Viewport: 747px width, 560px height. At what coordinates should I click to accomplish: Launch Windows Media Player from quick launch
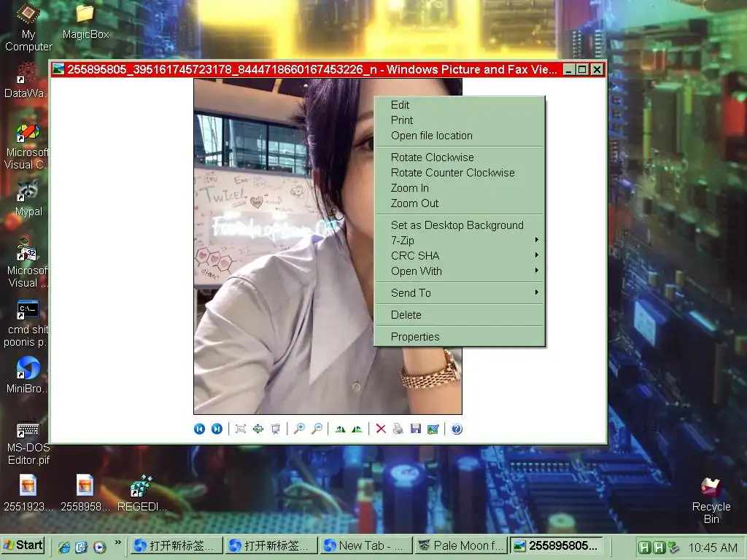(99, 547)
